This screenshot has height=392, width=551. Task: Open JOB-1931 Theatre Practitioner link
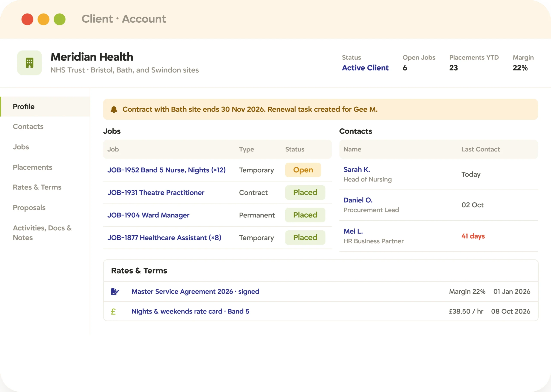(x=156, y=193)
